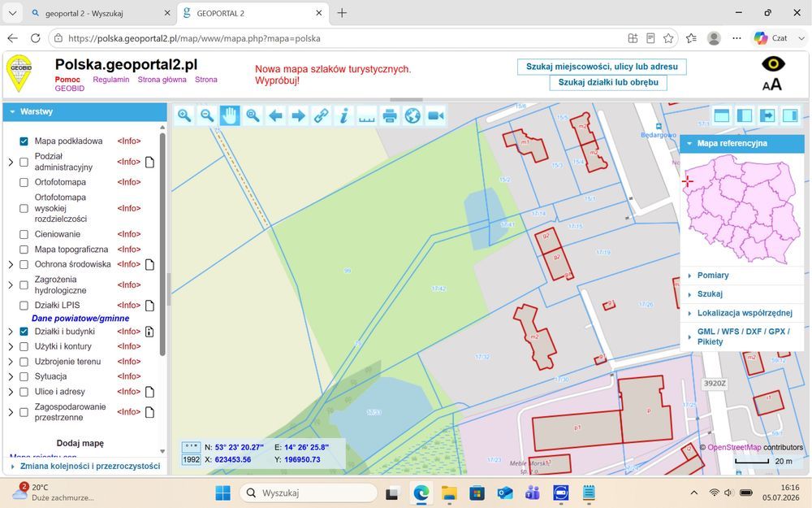Expand the Podział administracyjny layer group
This screenshot has width=812, height=508.
pyautogui.click(x=11, y=163)
